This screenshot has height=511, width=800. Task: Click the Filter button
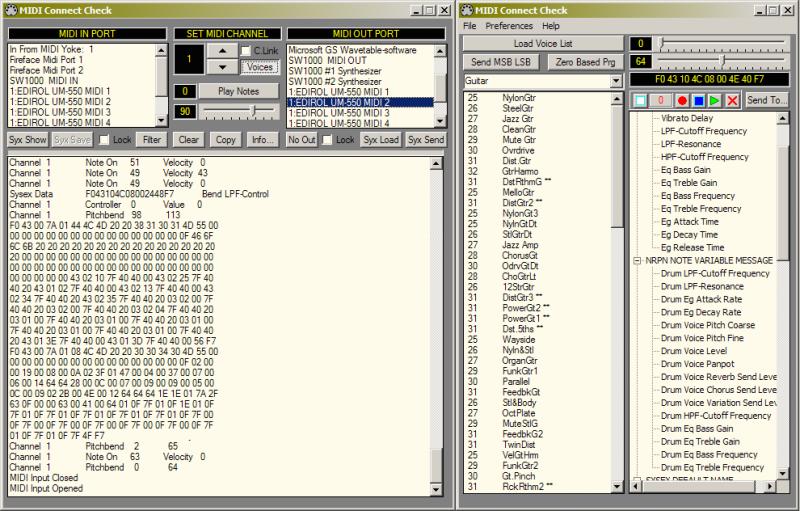pos(152,140)
